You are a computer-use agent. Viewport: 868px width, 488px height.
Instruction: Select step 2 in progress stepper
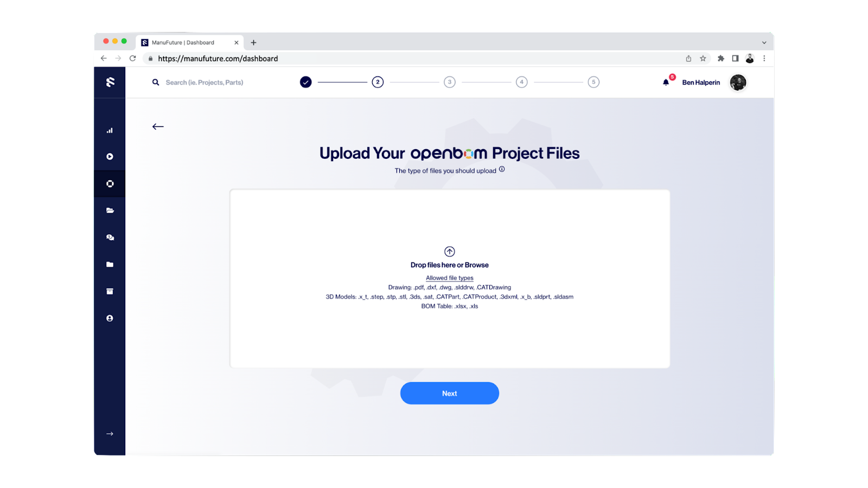point(378,82)
